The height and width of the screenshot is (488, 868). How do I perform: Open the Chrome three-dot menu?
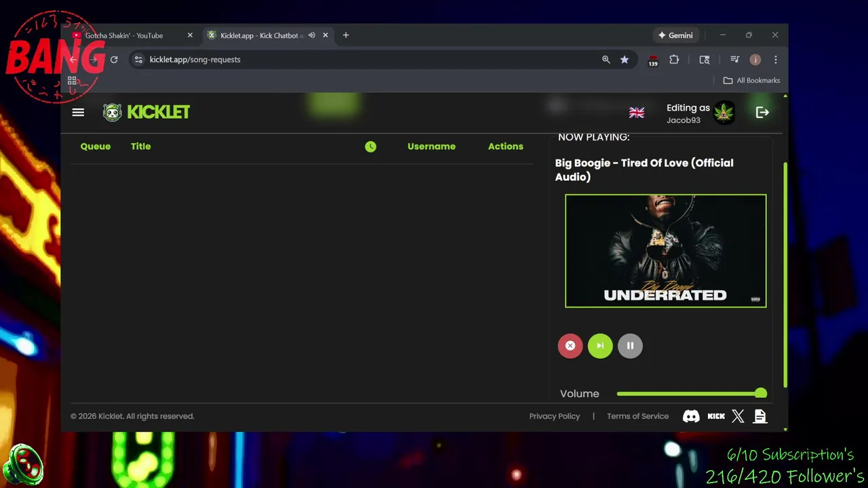coord(776,60)
